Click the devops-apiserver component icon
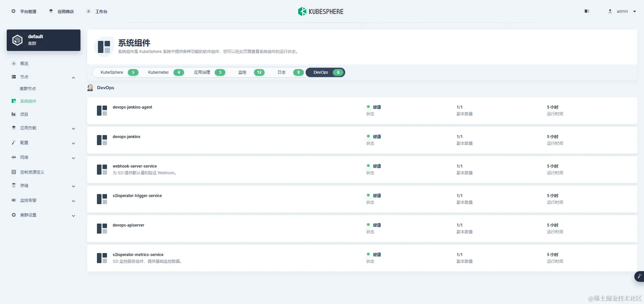644x304 pixels. (x=102, y=229)
